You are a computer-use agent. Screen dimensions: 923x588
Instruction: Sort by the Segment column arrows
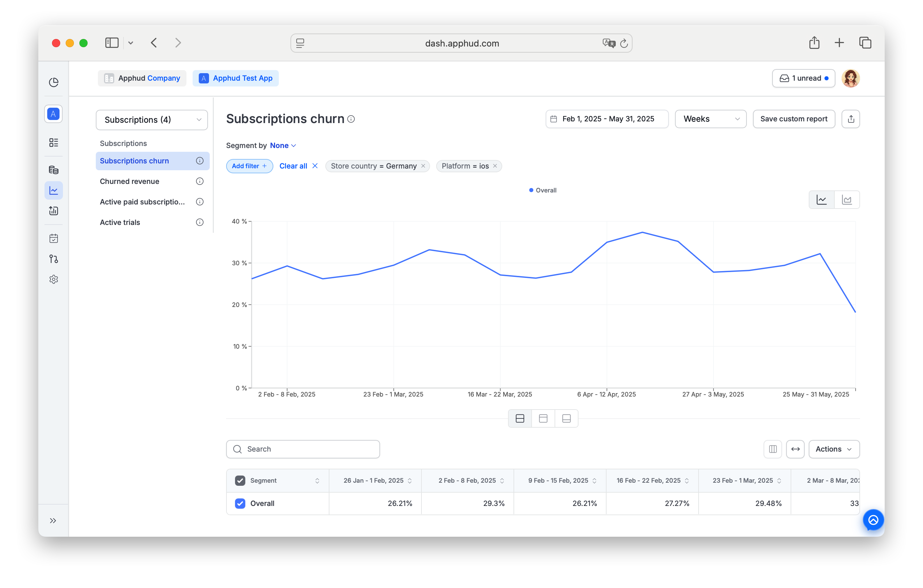(317, 481)
